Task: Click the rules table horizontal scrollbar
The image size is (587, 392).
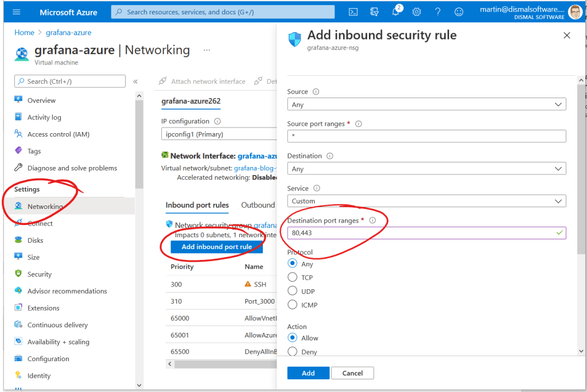Action: [x=224, y=364]
